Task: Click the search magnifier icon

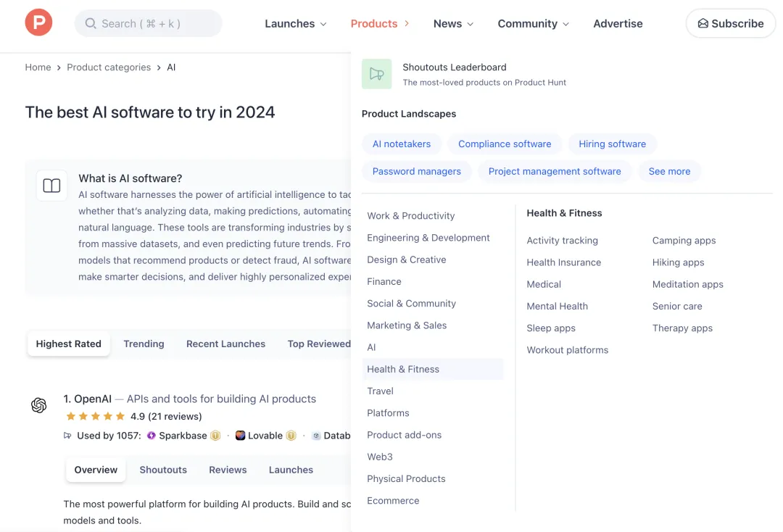Action: (x=91, y=23)
